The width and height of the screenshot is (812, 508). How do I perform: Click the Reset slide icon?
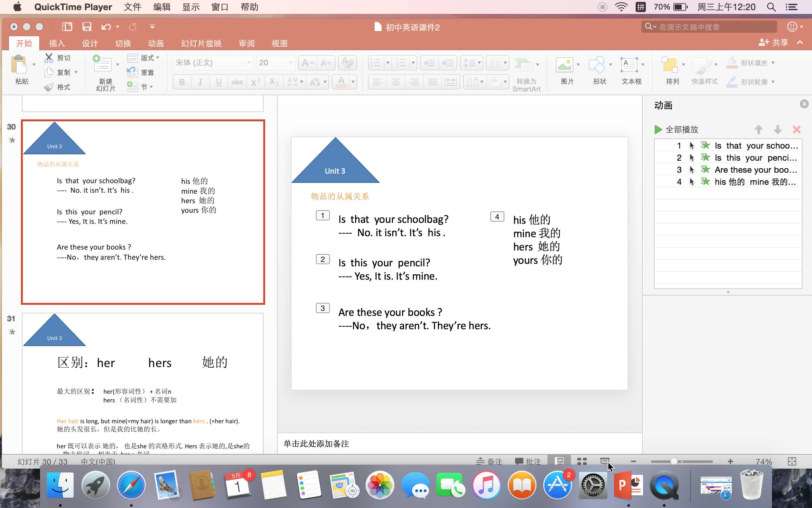[132, 72]
